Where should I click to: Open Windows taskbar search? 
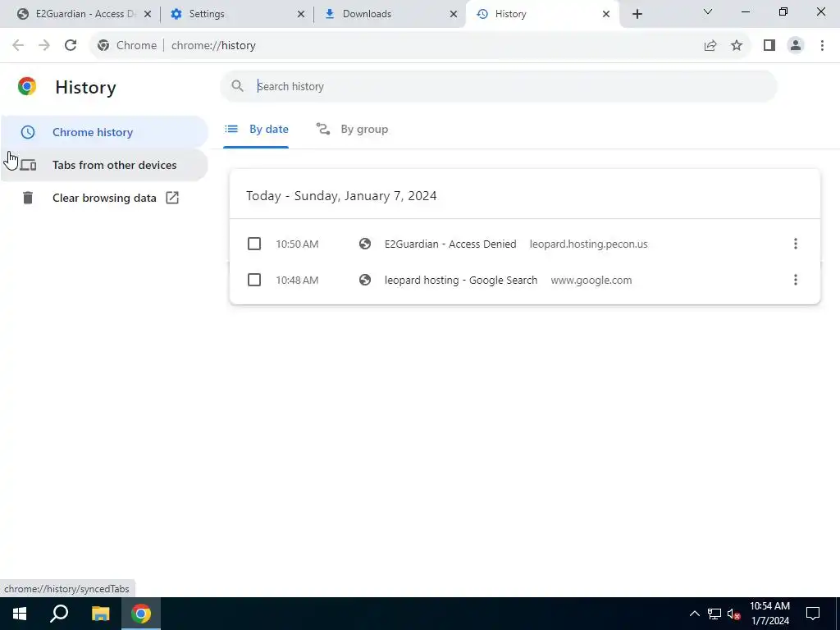click(x=59, y=614)
